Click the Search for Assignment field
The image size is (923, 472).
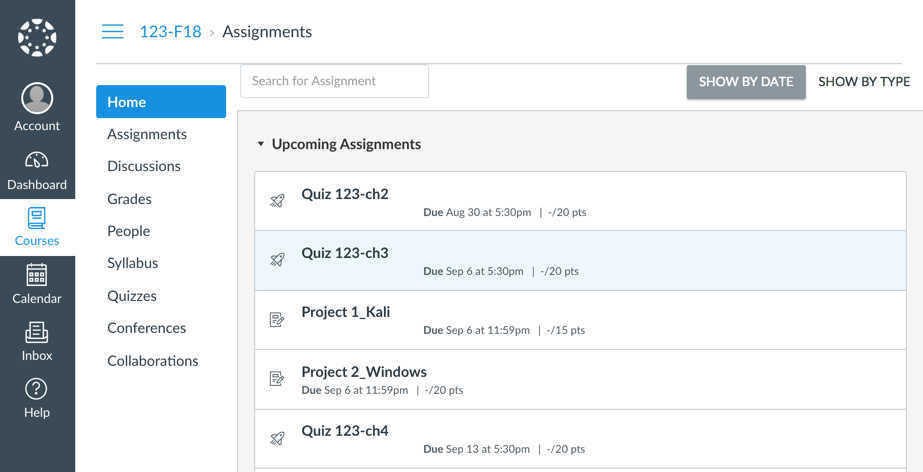[334, 81]
